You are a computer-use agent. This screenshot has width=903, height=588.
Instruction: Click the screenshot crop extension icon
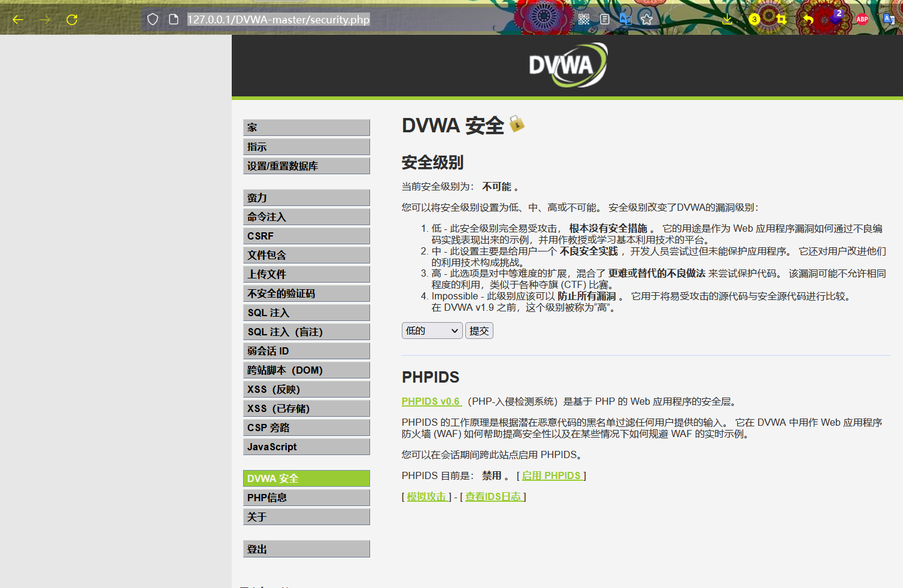(781, 19)
